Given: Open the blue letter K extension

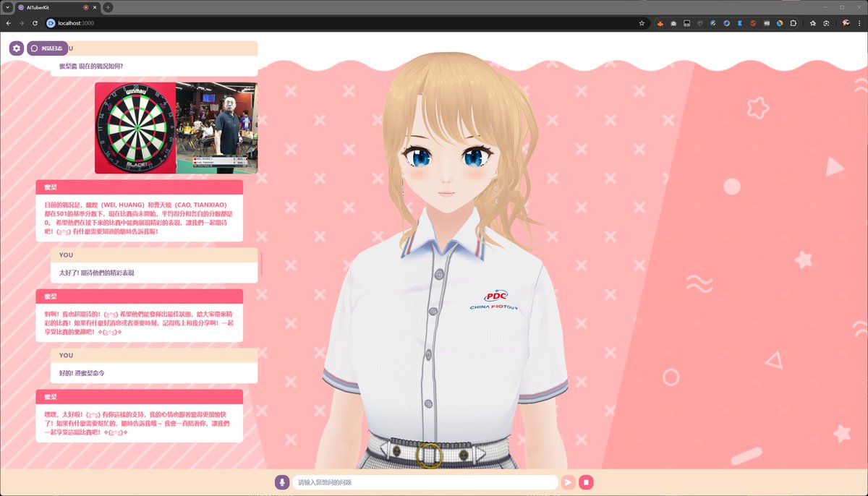Looking at the screenshot, I should click(740, 23).
